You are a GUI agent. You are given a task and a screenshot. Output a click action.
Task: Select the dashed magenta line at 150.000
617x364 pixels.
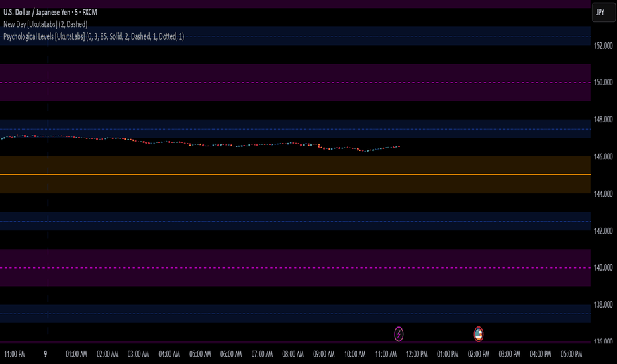point(295,83)
